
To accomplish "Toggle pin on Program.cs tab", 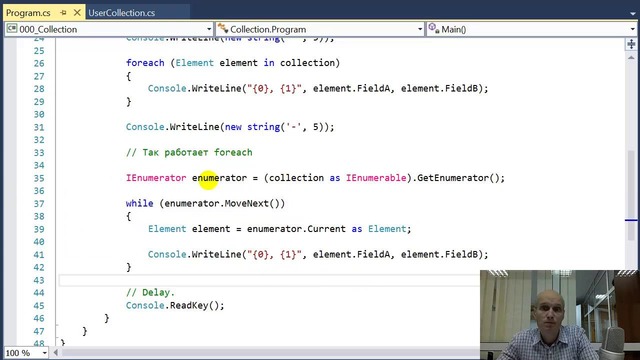I will (x=63, y=13).
